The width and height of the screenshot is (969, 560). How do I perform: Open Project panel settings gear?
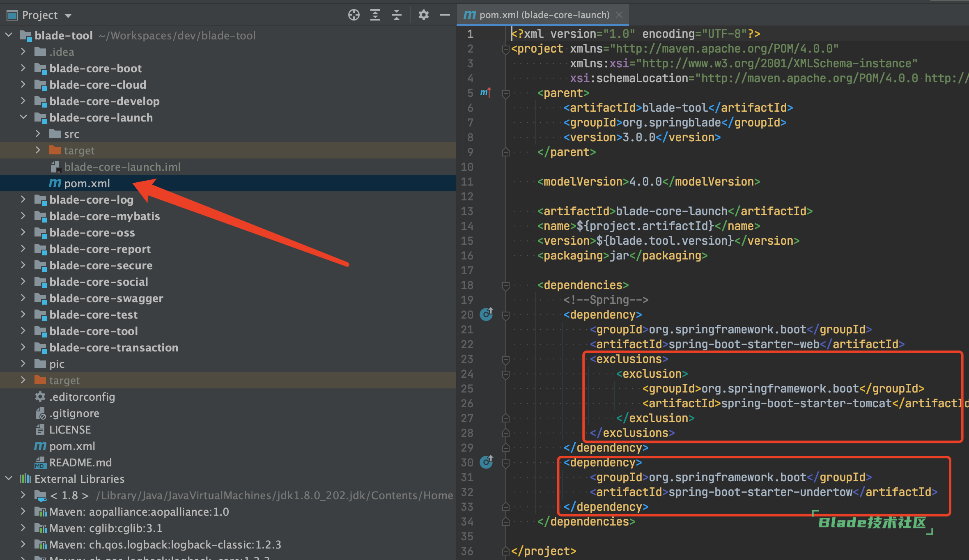(423, 15)
